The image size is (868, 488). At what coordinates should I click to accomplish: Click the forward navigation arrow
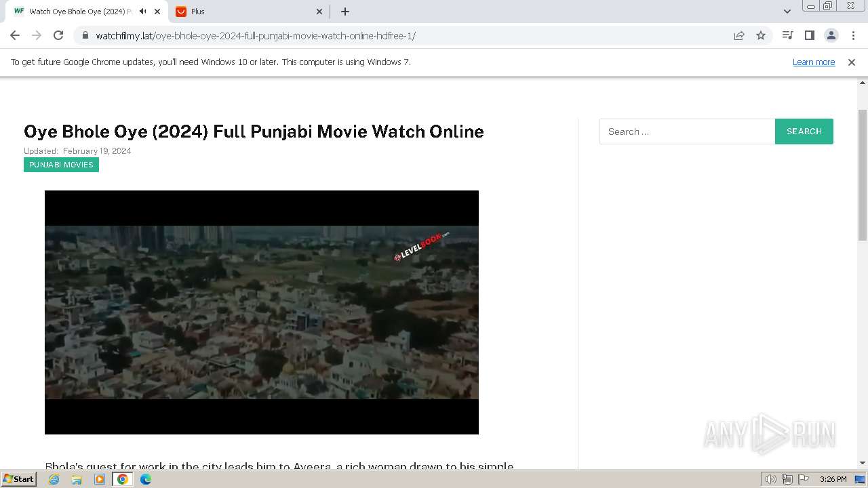[37, 35]
